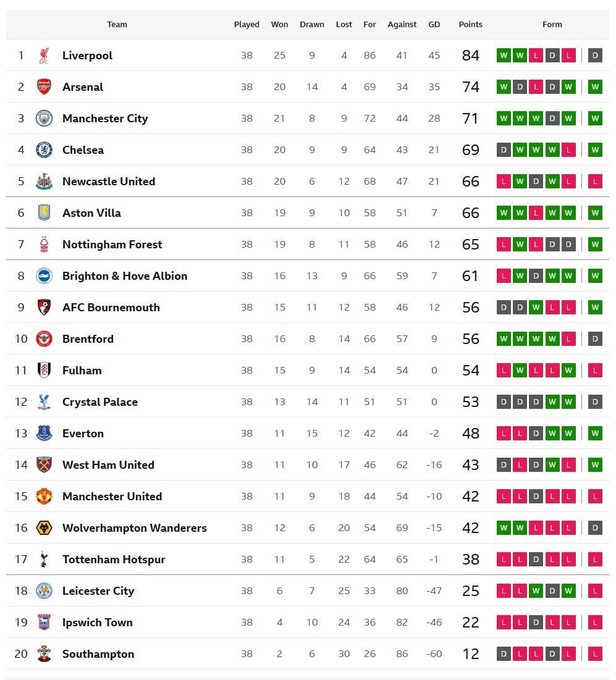Select the Manchester City crest icon
Viewport: 616px width, 680px height.
coord(44,119)
